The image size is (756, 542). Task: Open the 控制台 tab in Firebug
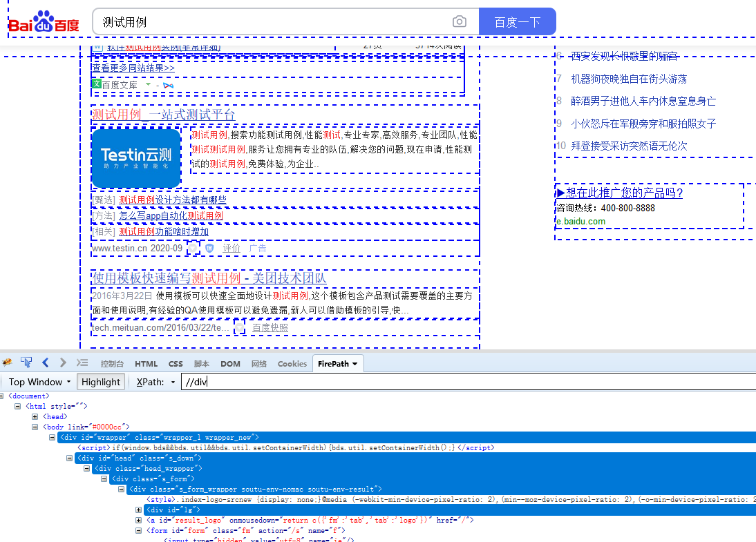tap(112, 364)
